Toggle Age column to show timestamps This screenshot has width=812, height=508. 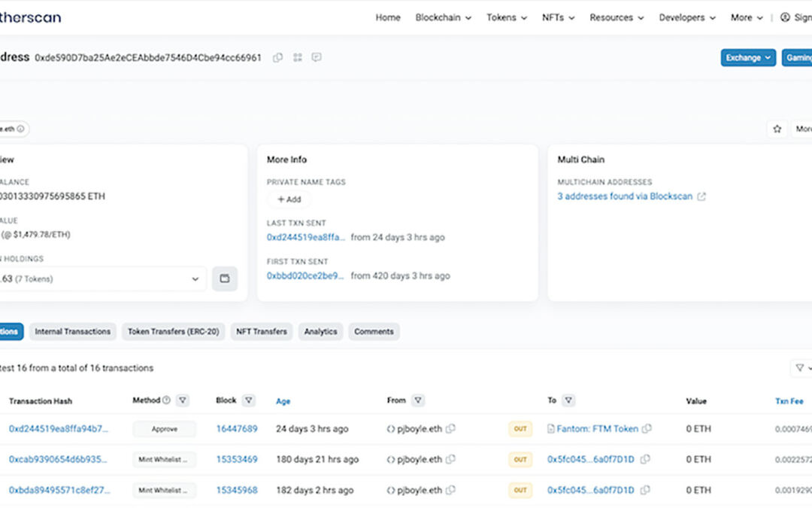pyautogui.click(x=283, y=400)
